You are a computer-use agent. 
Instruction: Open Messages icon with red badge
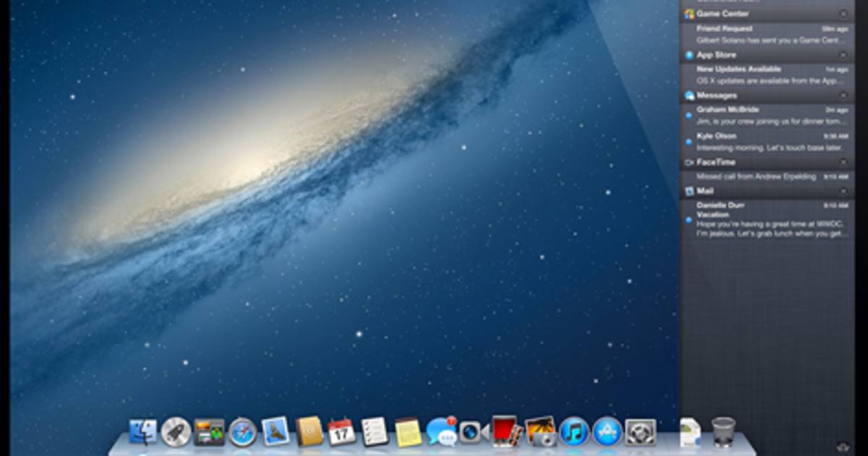[441, 432]
